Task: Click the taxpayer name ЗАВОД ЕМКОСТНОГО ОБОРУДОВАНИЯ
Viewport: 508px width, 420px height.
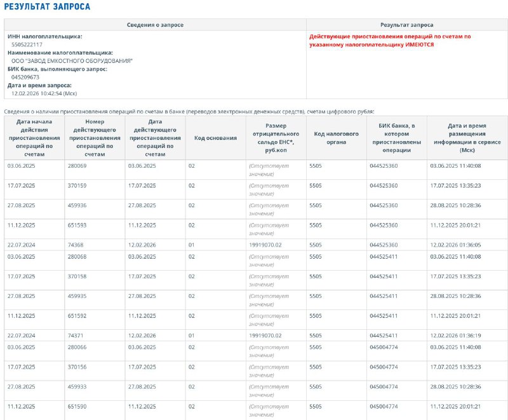Action: (72, 61)
